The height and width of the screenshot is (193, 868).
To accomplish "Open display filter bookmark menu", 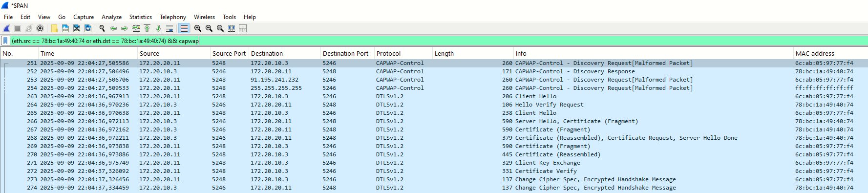I will pyautogui.click(x=5, y=41).
